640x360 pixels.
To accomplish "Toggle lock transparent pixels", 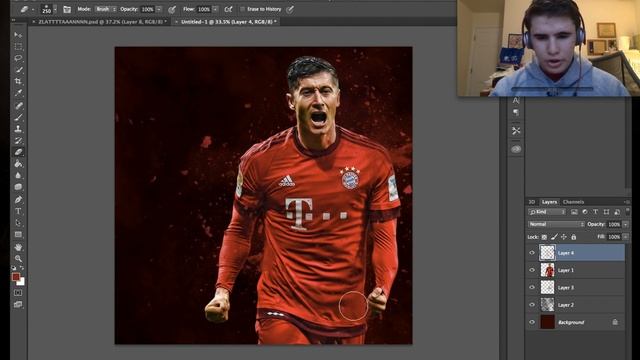I will pyautogui.click(x=544, y=237).
